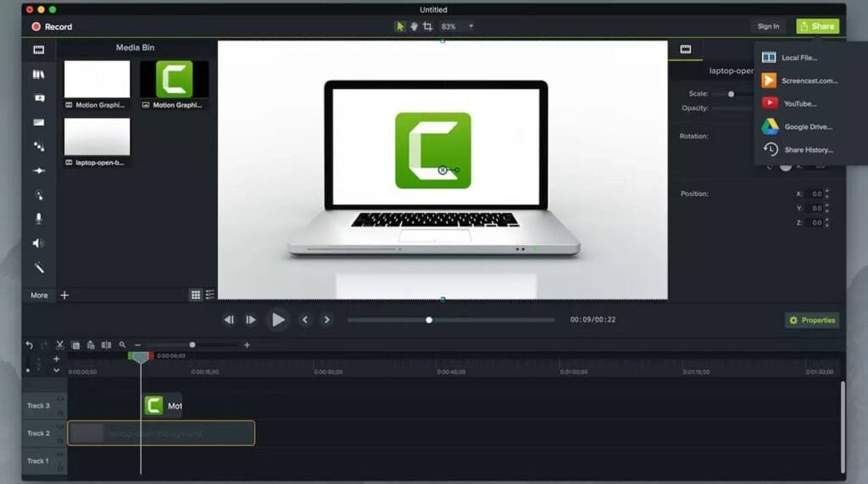
Task: Open the Animations arrow icon
Action: pos(39,170)
